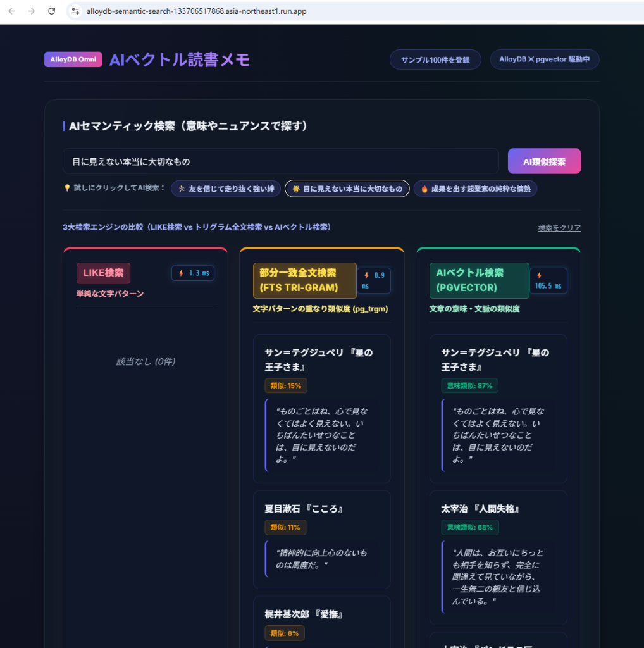Click the 意味類似: 87% score badge

469,385
